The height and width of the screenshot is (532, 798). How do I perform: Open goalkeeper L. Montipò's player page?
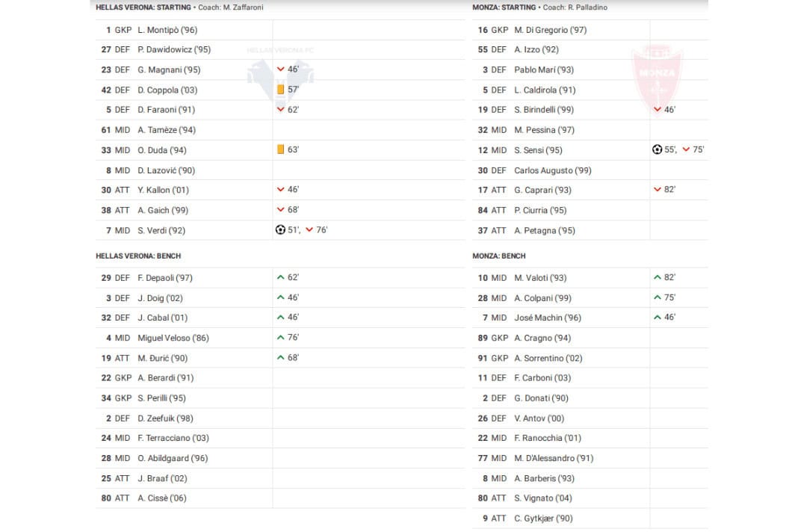[x=167, y=30]
